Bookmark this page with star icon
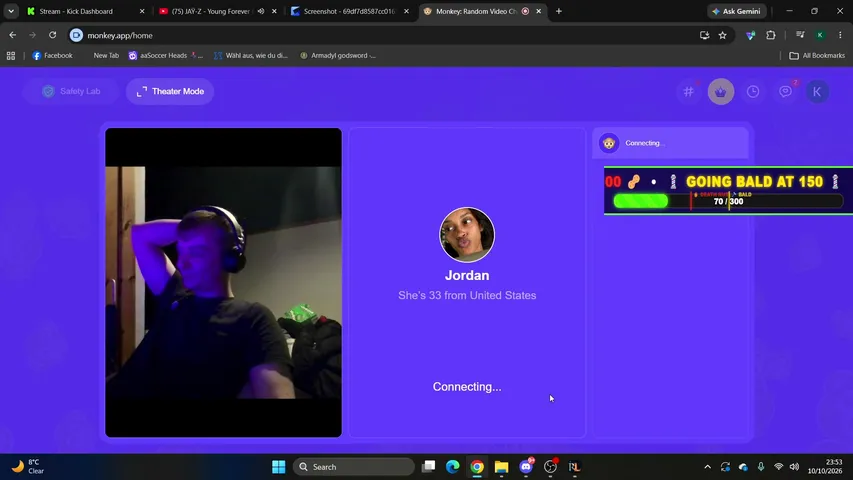The height and width of the screenshot is (480, 853). [x=722, y=35]
